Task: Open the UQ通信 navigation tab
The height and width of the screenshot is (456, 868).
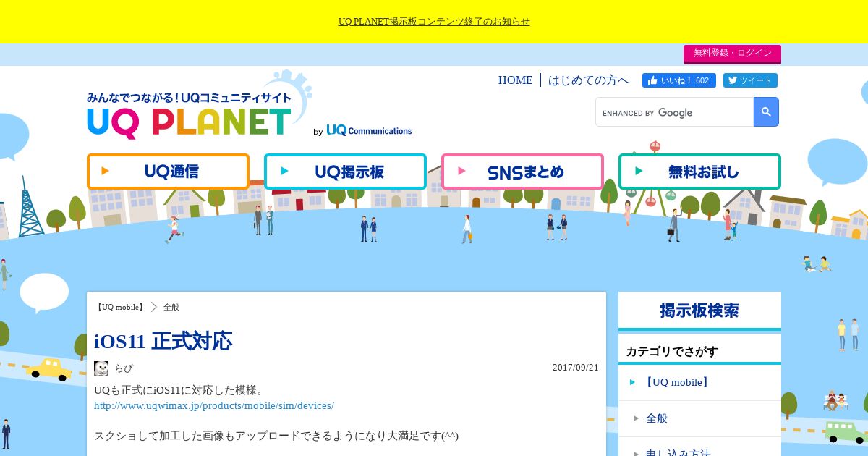Action: [x=168, y=172]
